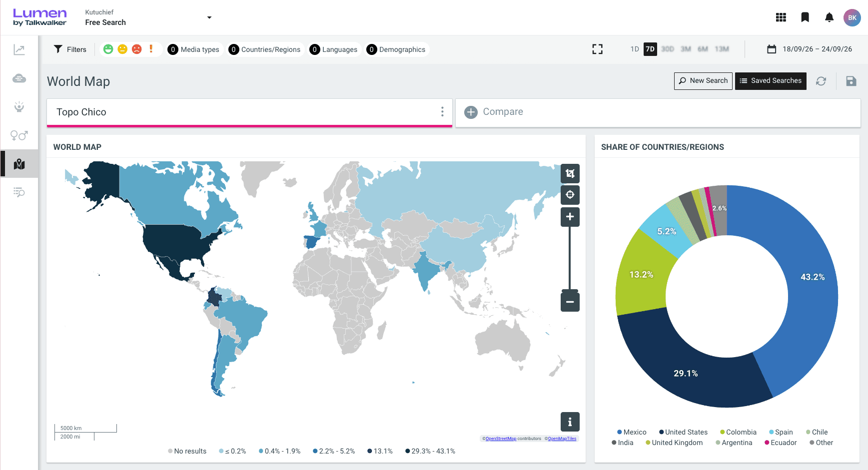Toggle Spain in pie legend
The width and height of the screenshot is (868, 470).
(781, 432)
